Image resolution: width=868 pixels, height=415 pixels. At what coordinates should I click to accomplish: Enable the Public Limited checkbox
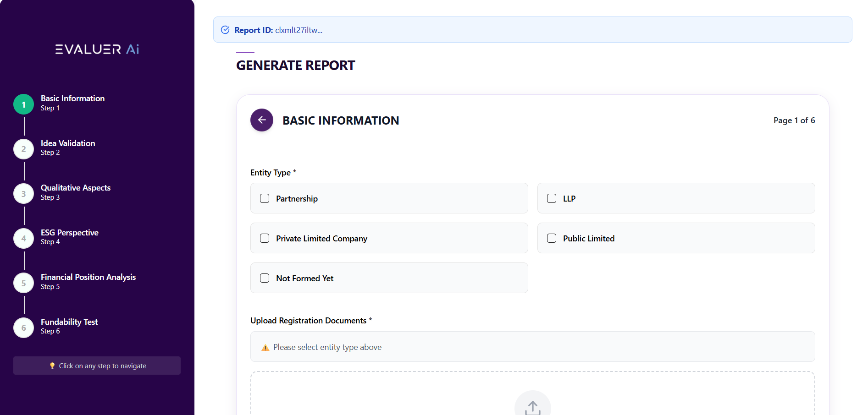(552, 238)
